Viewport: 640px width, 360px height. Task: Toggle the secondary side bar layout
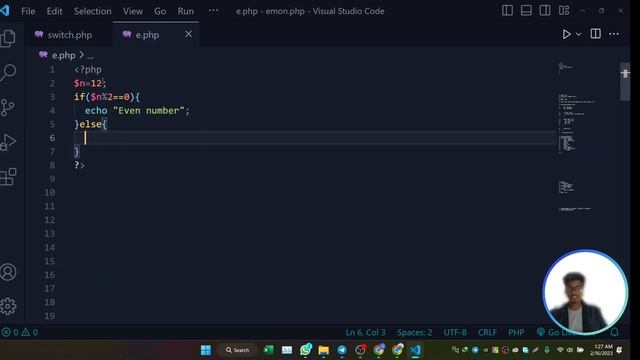click(x=545, y=11)
